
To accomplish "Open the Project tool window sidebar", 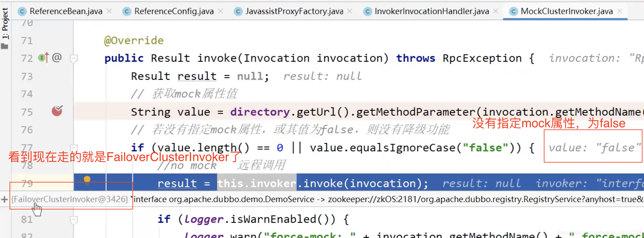I will (5, 28).
